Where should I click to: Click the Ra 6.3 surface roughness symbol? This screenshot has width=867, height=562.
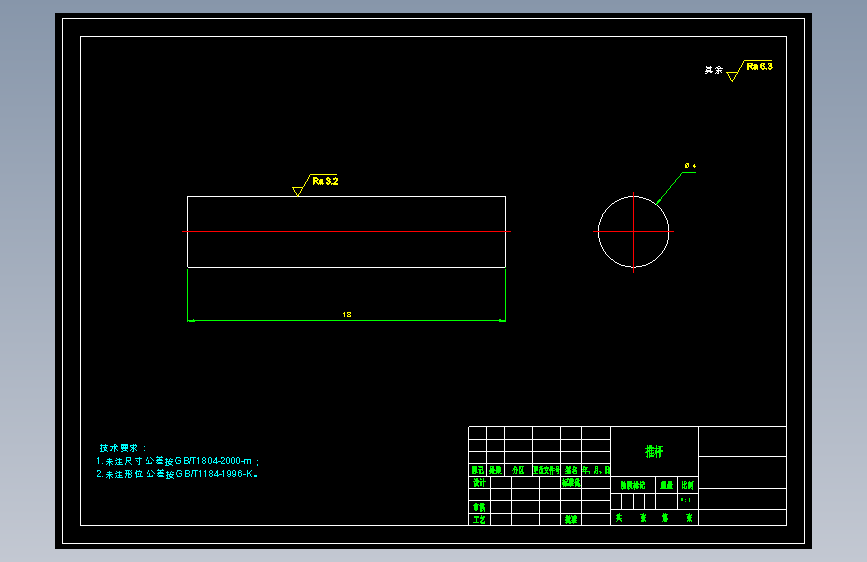(749, 71)
